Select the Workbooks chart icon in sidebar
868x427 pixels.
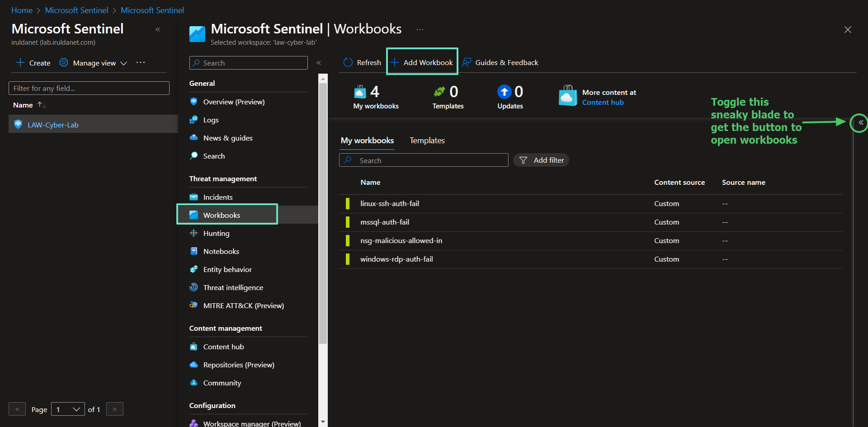193,215
